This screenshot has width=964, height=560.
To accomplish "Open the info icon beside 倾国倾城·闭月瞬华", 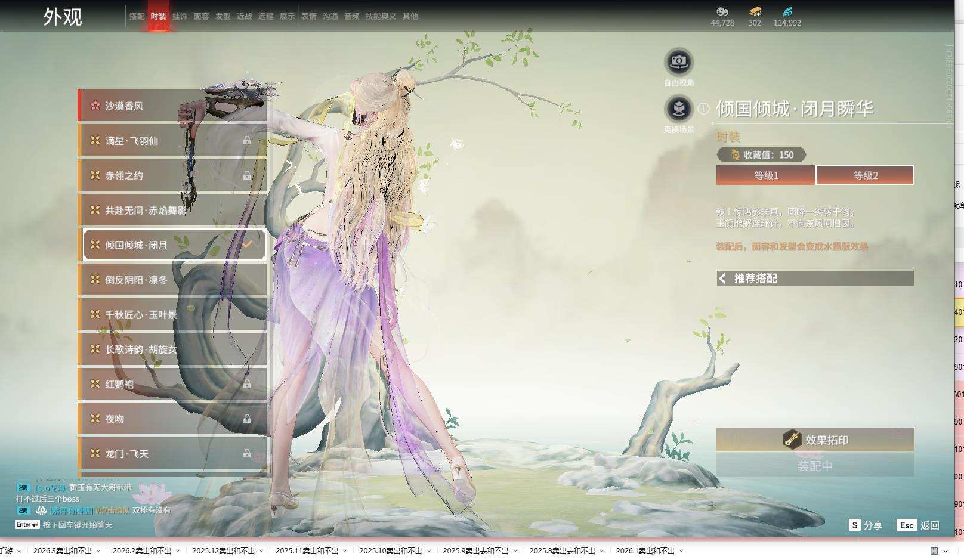I will pos(704,109).
